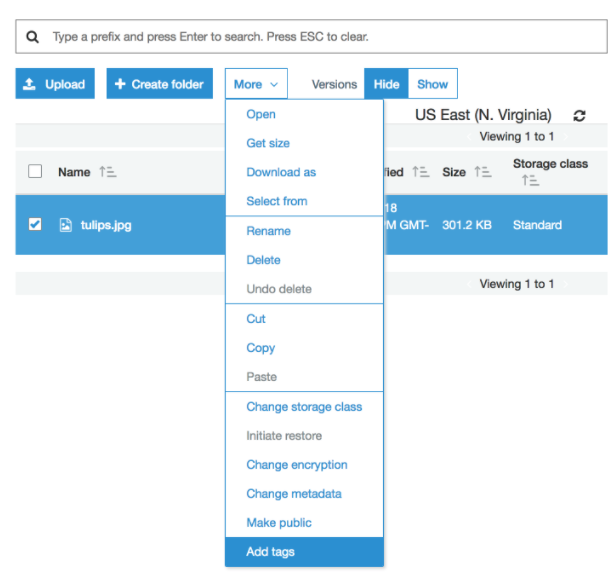Uncheck the tulips.jpg row checkbox

(x=35, y=225)
